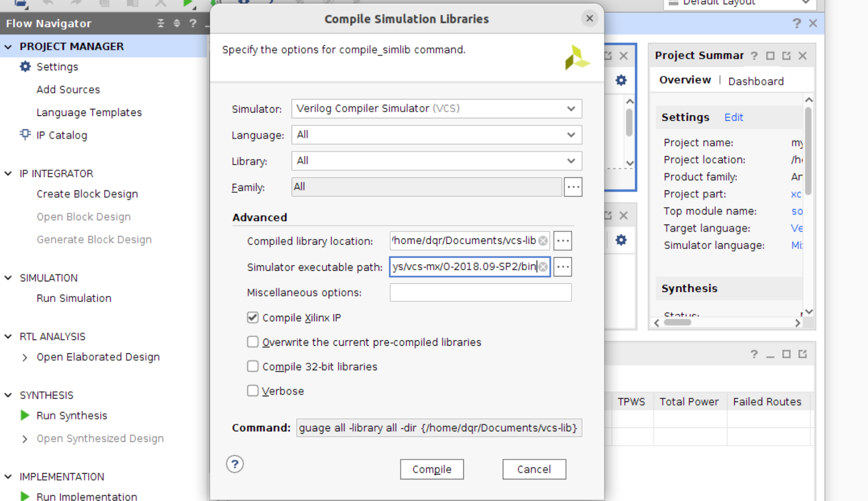Expand Open Elaborated Design tree item
This screenshot has height=501, width=868.
click(x=25, y=357)
